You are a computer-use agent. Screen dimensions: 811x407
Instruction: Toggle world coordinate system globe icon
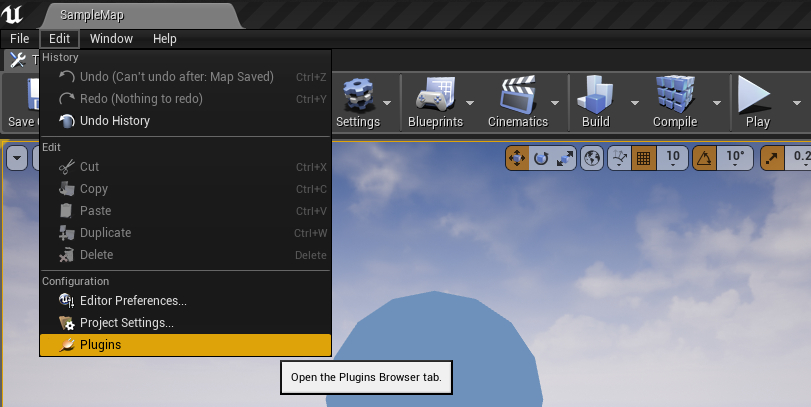[592, 158]
